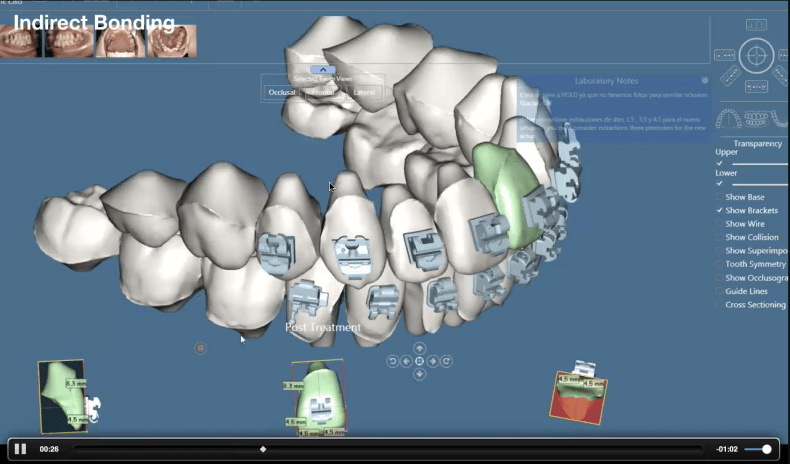Rotate model clockwise icon
Screen dimensions: 790x464
[x=446, y=361]
